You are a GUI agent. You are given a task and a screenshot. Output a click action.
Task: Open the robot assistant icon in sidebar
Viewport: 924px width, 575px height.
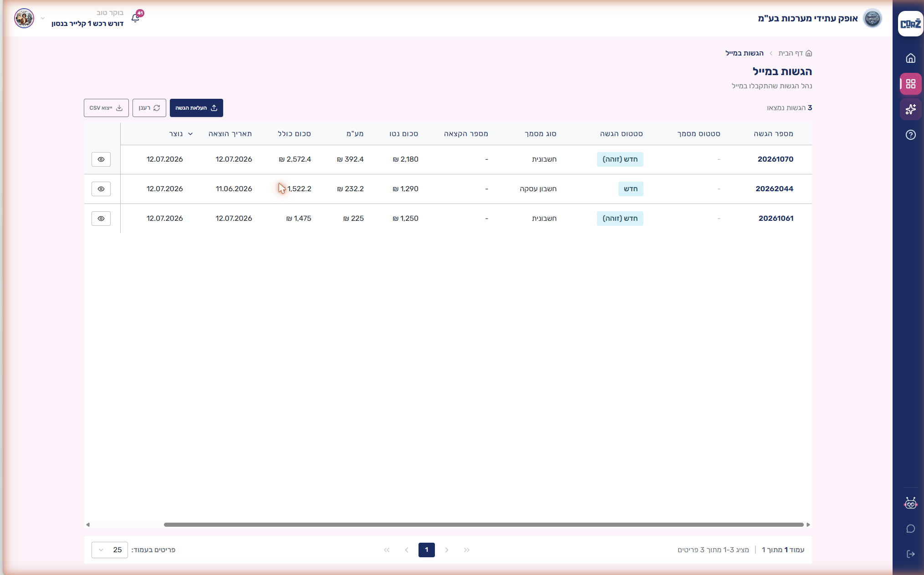click(x=910, y=503)
